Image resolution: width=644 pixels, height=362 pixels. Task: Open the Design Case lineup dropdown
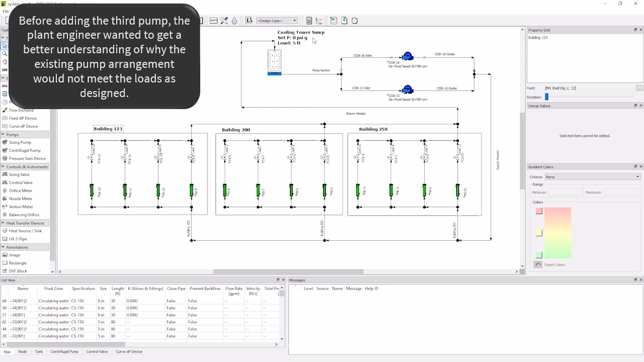[277, 21]
